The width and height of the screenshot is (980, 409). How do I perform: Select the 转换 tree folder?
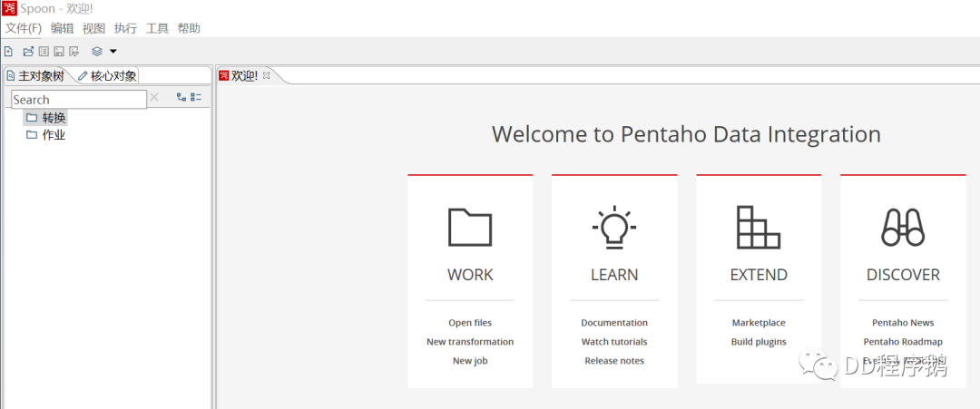click(x=45, y=117)
